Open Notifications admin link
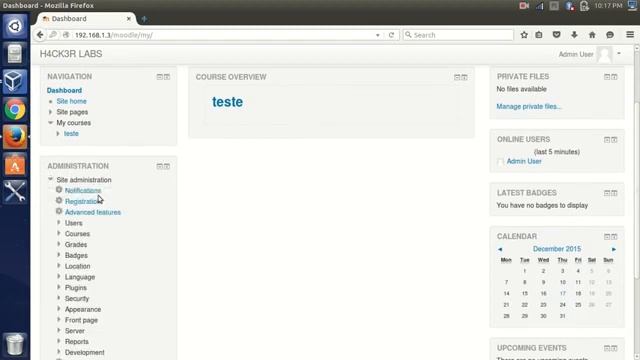 83,191
